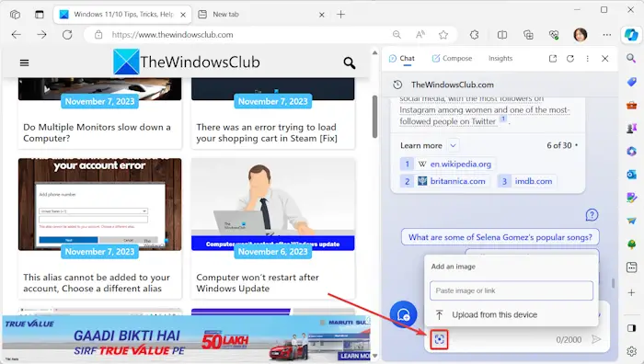Screen dimensions: 644x364
Task: Start a new topic with the blue button
Action: click(x=403, y=314)
